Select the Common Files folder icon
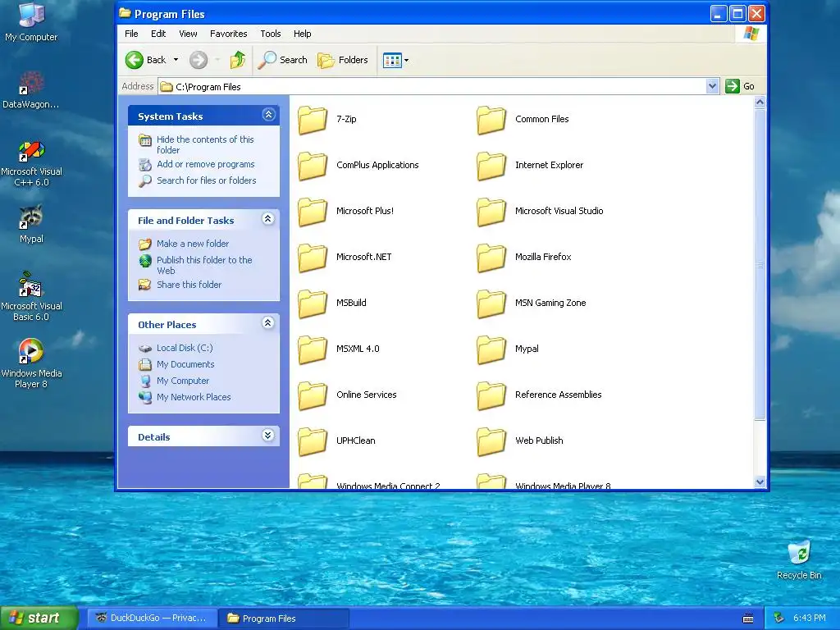 (491, 120)
